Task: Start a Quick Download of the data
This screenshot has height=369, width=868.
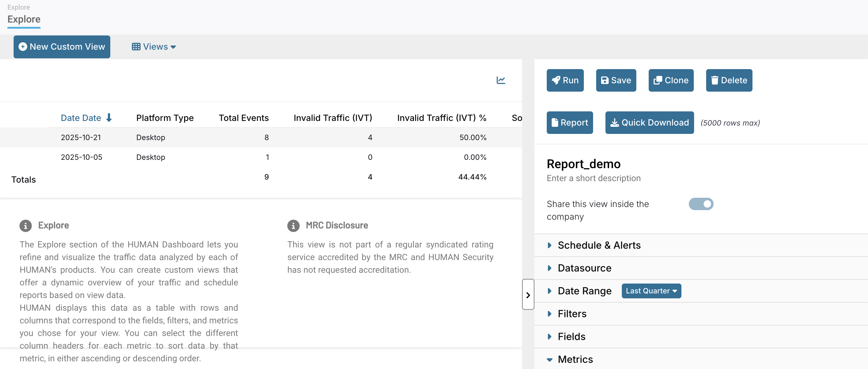Action: tap(649, 122)
